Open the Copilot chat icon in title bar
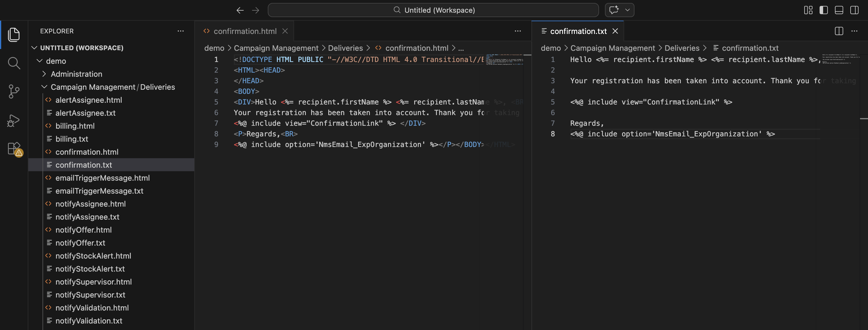This screenshot has width=868, height=330. pos(614,10)
